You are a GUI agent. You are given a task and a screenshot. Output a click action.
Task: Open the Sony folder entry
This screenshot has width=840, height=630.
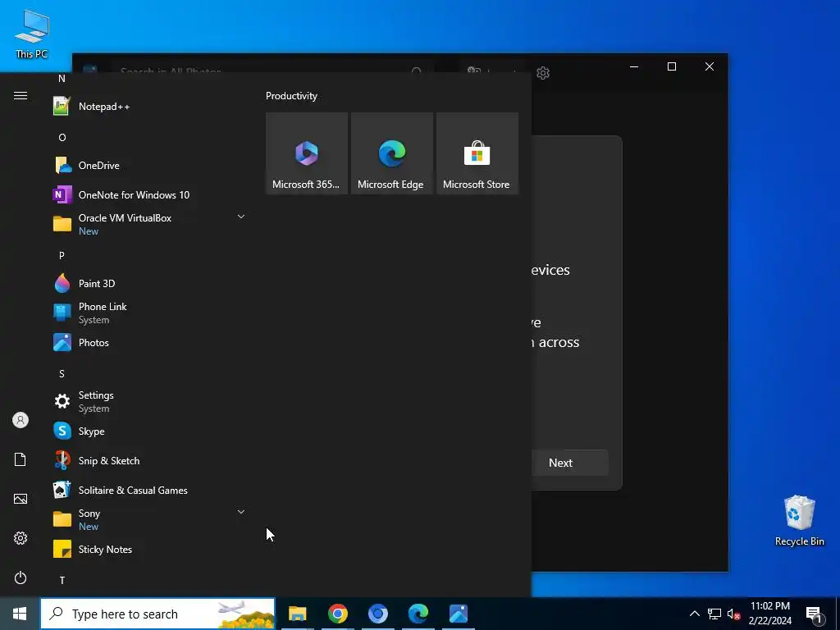tap(148, 519)
